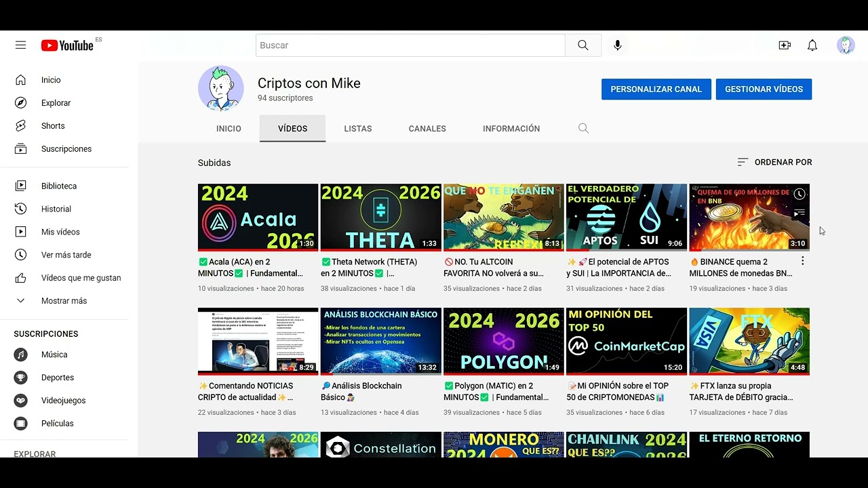
Task: Open Comentando NOTICIAS CRIPTO video title
Action: coord(245,392)
